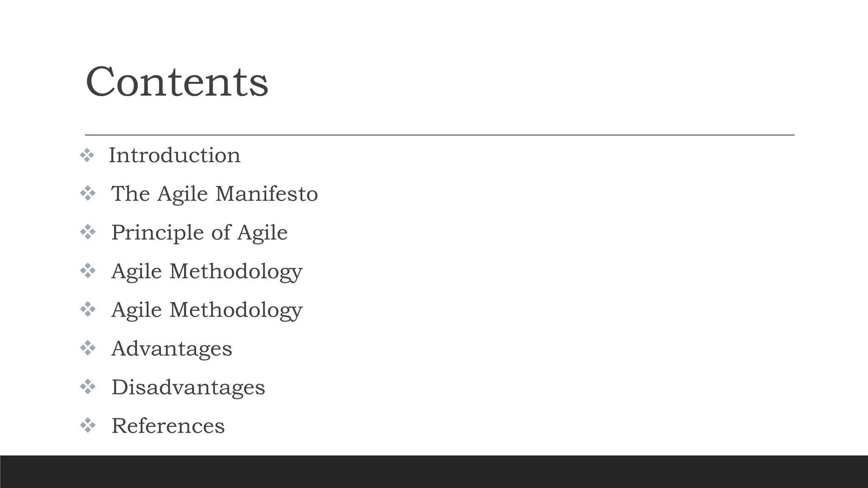Click the Contents slide title
Image resolution: width=868 pixels, height=488 pixels.
pos(177,82)
